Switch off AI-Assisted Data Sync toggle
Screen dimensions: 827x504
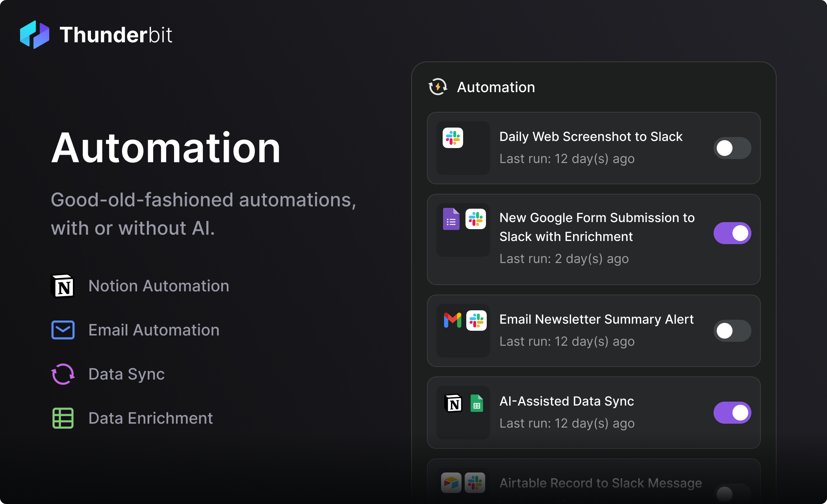732,413
